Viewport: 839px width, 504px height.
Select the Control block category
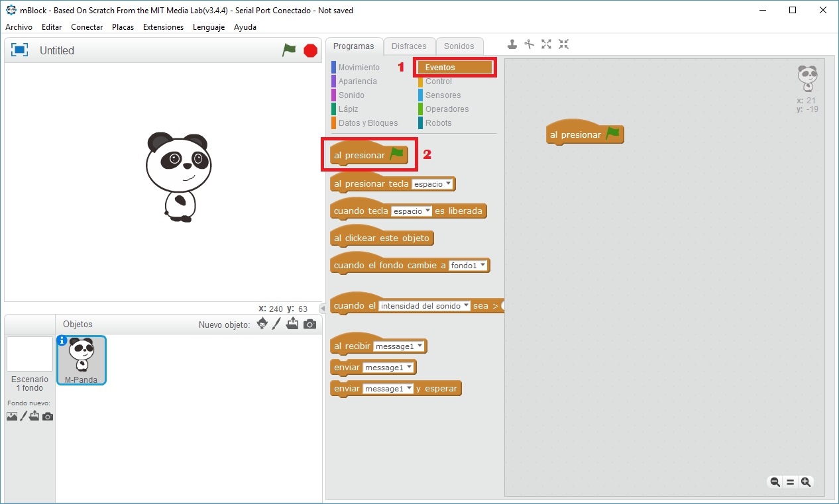click(x=438, y=81)
